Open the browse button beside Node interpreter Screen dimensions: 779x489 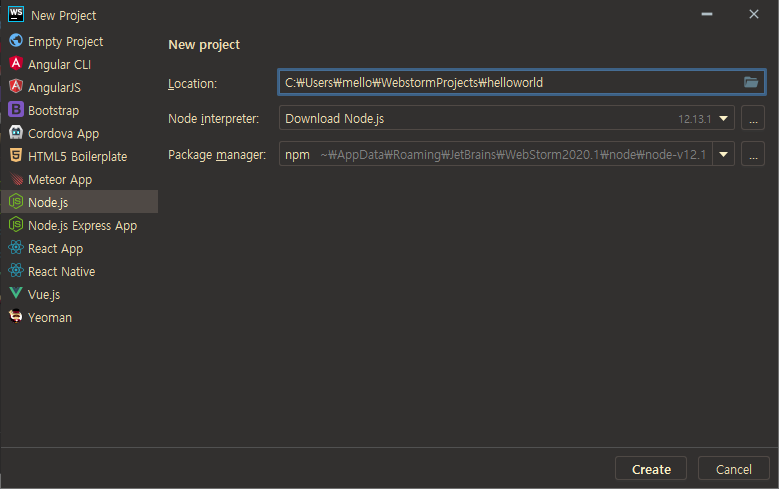coord(753,118)
